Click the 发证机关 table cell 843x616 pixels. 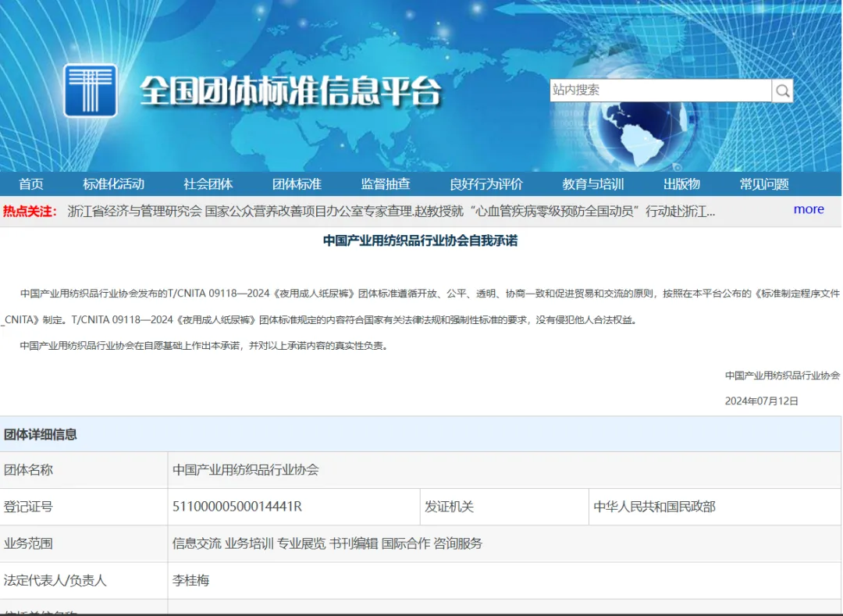coord(450,506)
